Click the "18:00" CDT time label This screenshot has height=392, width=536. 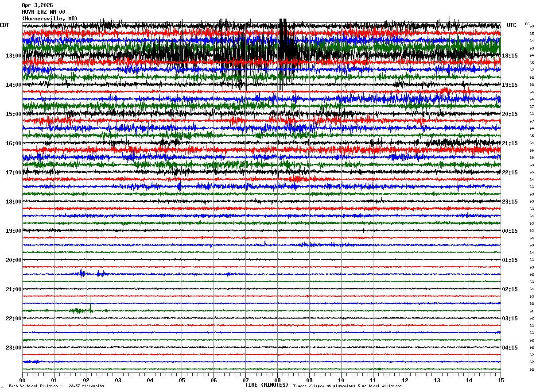point(14,202)
